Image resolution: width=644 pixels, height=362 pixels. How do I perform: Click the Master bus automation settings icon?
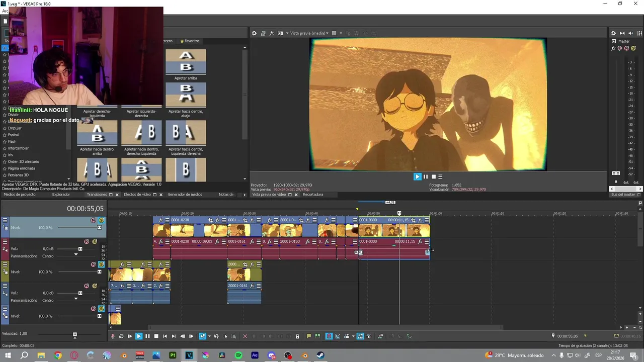pyautogui.click(x=620, y=48)
